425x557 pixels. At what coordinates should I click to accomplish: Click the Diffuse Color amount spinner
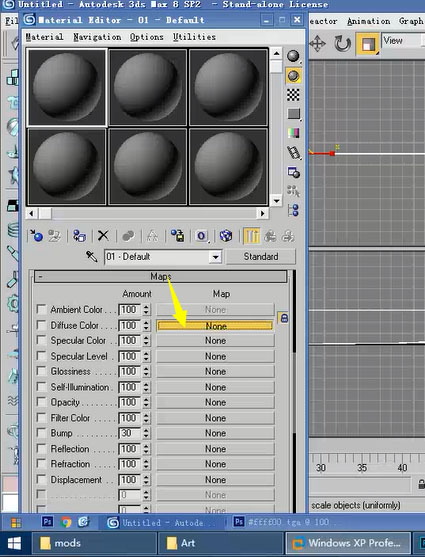pyautogui.click(x=146, y=325)
